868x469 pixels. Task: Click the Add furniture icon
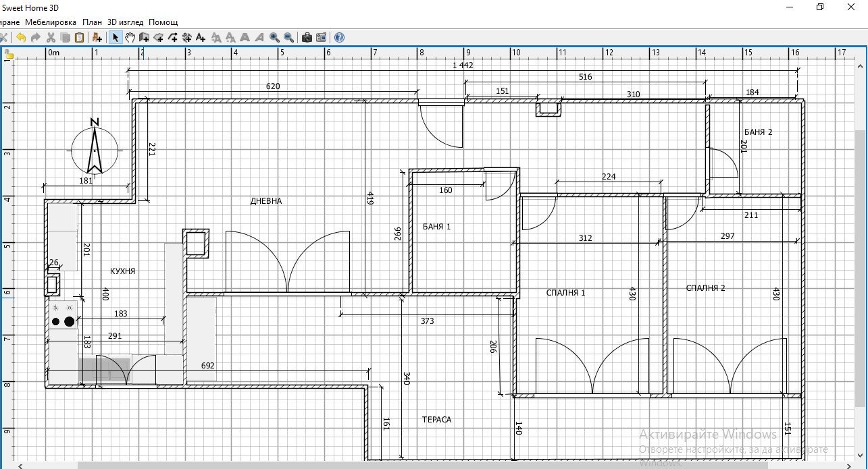97,38
